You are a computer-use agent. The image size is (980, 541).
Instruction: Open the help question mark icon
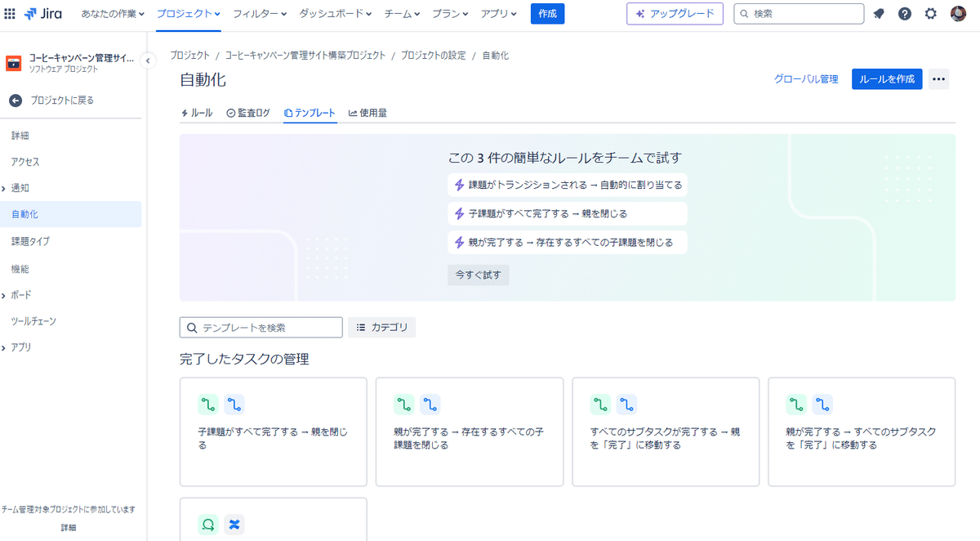pyautogui.click(x=905, y=14)
